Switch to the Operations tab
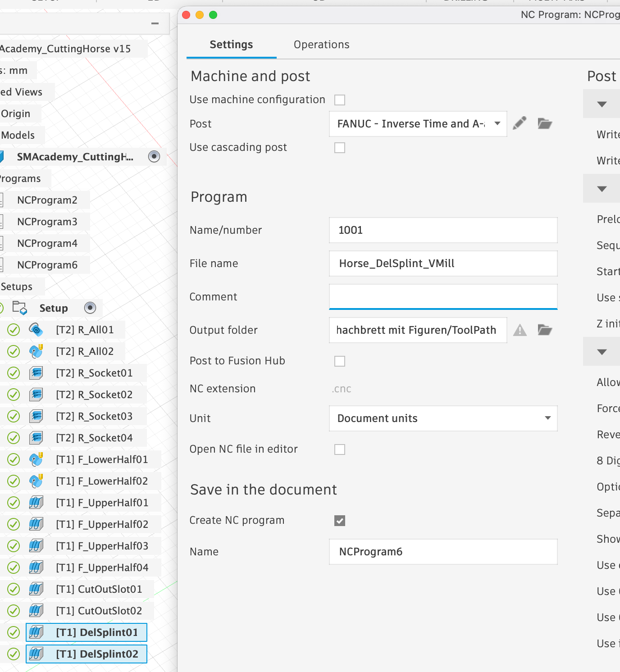Image resolution: width=620 pixels, height=672 pixels. [321, 45]
